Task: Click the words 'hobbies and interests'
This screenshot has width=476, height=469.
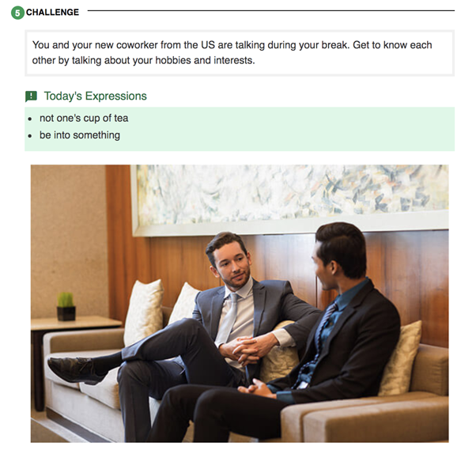Action: coord(204,60)
